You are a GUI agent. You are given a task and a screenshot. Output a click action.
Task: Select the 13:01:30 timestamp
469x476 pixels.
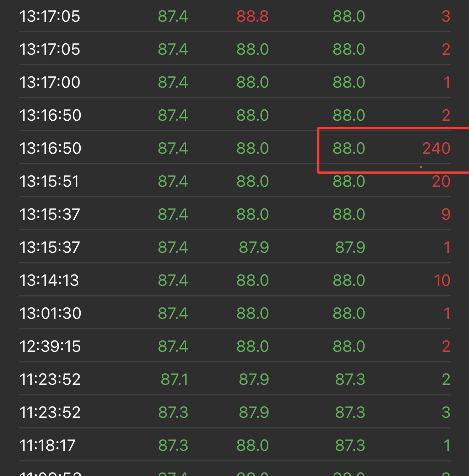50,313
